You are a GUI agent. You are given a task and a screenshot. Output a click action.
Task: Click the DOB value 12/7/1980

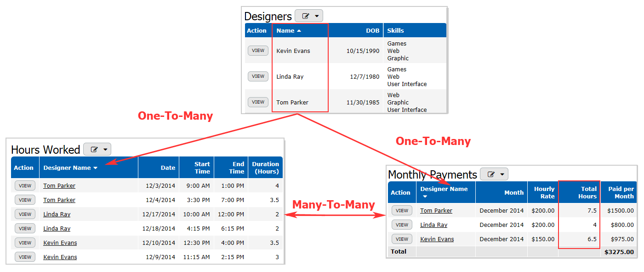(365, 76)
